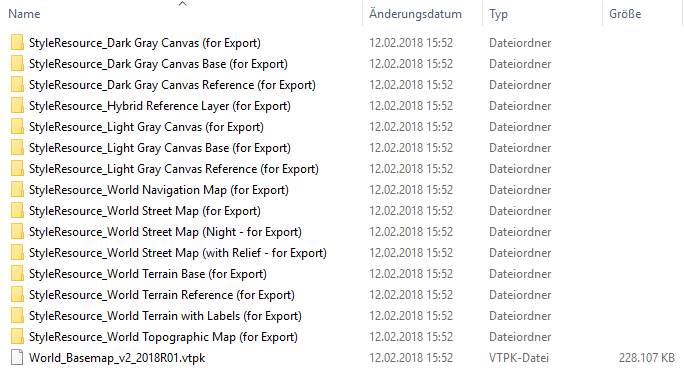Screen dimensions: 684x376
Task: Click folder icon of Light Gray Canvas Reference (for Export)
Action: [17, 169]
